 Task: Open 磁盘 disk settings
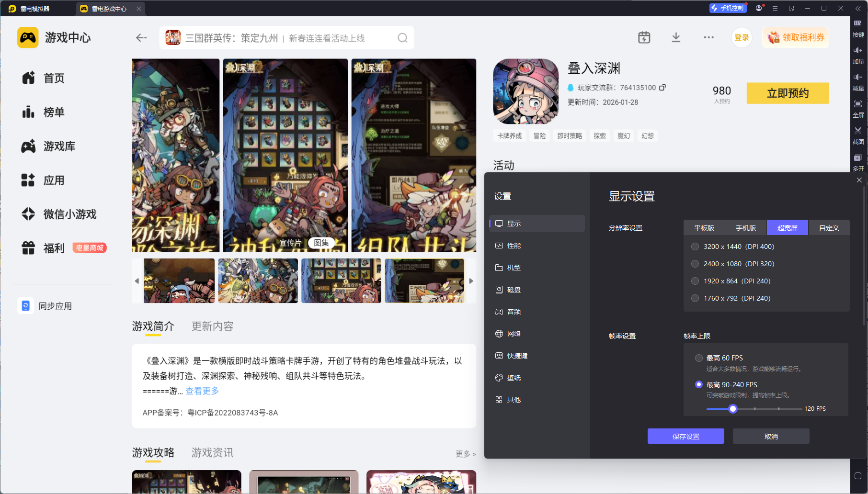[x=537, y=290]
